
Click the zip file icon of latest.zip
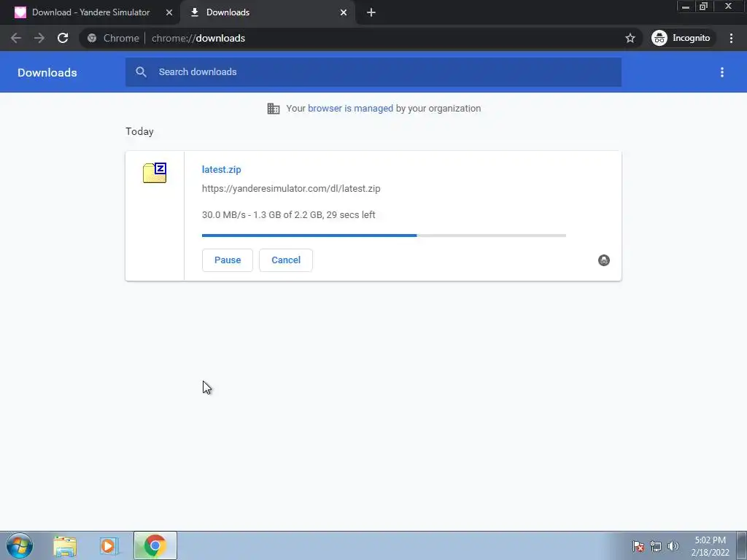[x=155, y=172]
